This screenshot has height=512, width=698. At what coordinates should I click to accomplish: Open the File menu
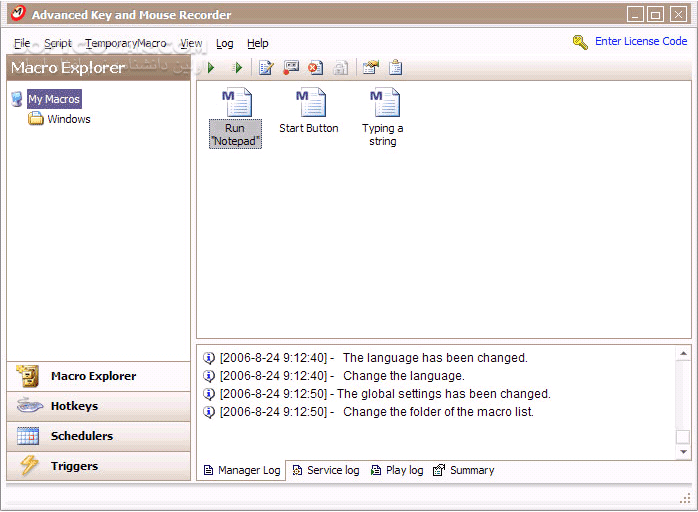tap(22, 43)
